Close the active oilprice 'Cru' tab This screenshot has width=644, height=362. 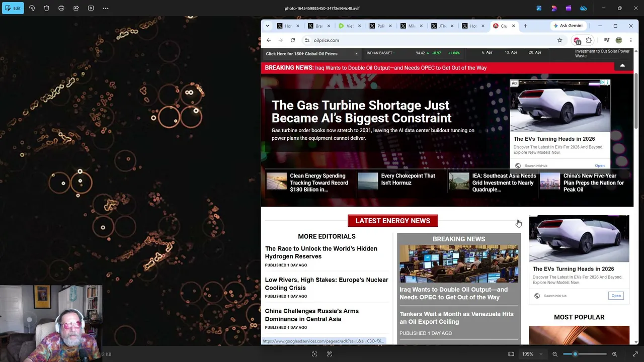click(513, 26)
